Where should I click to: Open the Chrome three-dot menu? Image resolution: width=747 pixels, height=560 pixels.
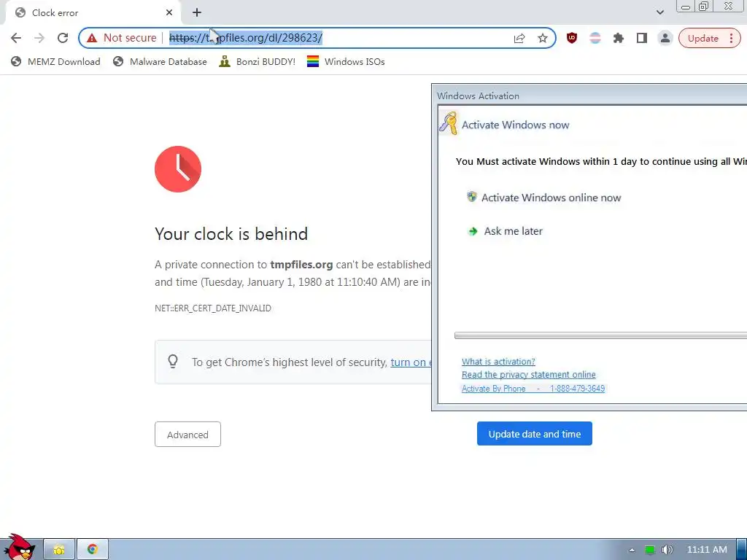point(731,38)
